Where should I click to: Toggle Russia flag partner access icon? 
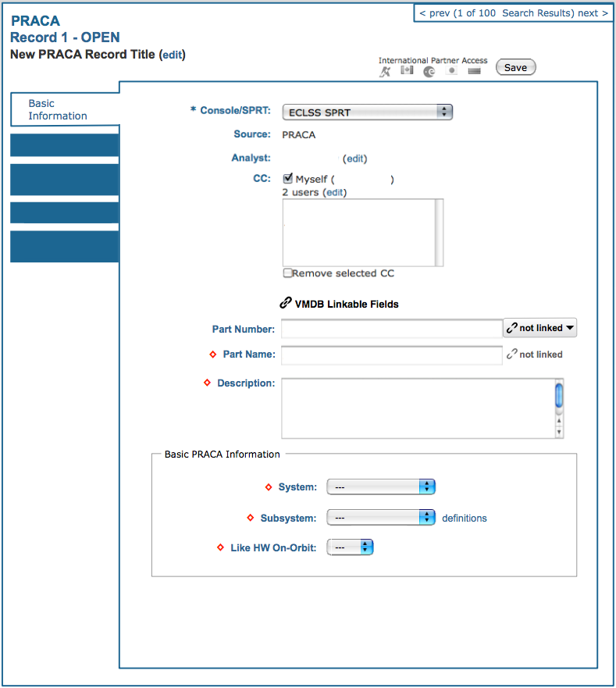(x=474, y=71)
